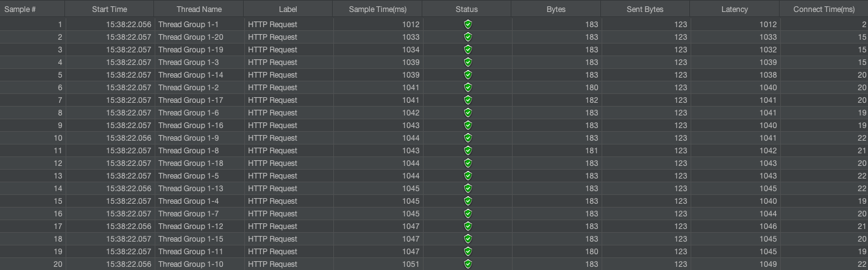Click status icon in Thread Group 1-15 row
This screenshot has width=868, height=270.
(x=468, y=239)
